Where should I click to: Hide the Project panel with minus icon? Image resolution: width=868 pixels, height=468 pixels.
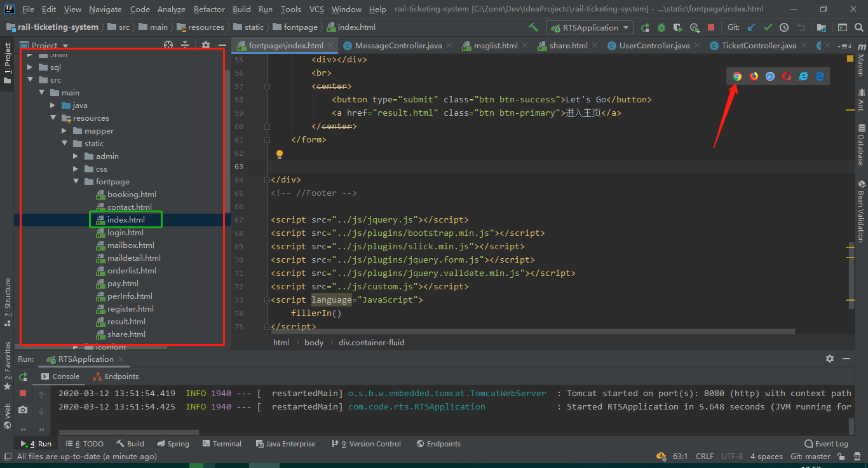tap(222, 45)
